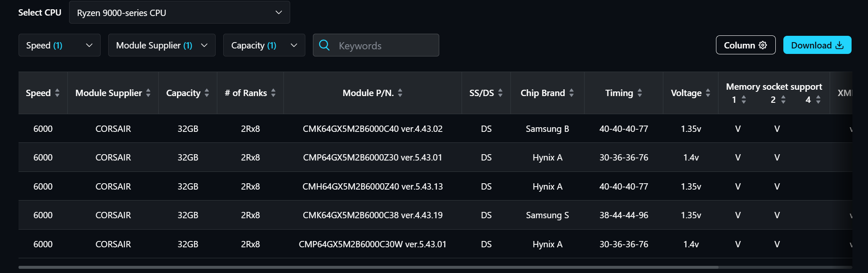Expand the Capacity filter dropdown
This screenshot has height=273, width=868.
[264, 45]
